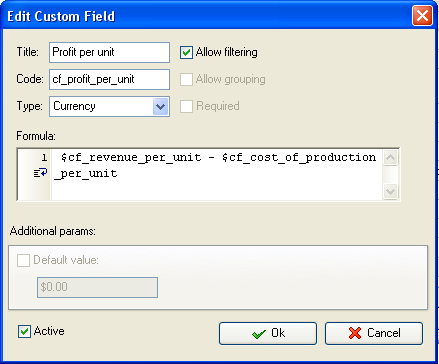
Task: Open the Type dropdown arrow
Action: pyautogui.click(x=160, y=107)
